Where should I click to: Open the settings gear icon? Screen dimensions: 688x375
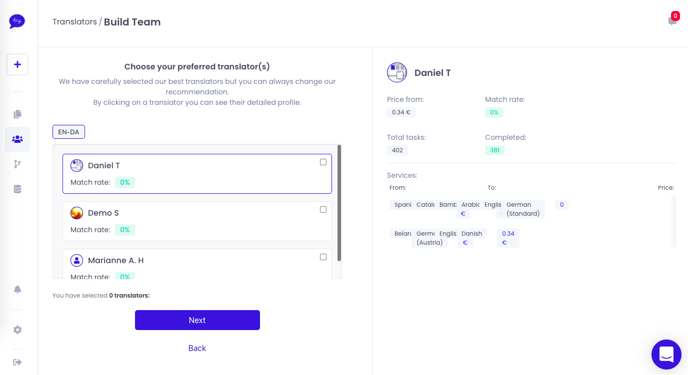[x=18, y=329]
